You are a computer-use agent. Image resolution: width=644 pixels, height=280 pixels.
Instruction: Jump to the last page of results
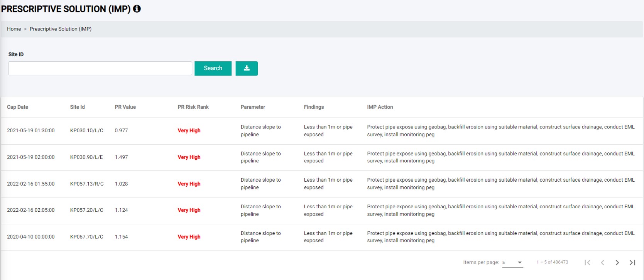point(632,263)
